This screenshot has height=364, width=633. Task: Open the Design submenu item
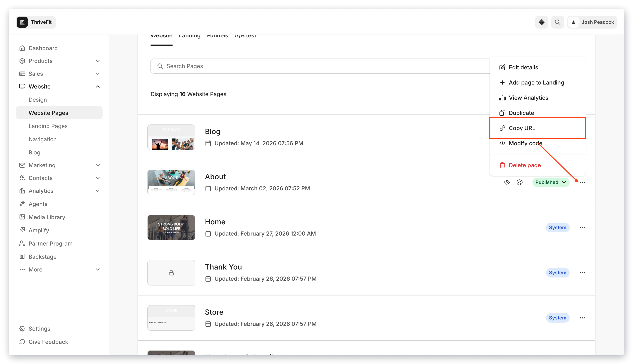coord(38,99)
